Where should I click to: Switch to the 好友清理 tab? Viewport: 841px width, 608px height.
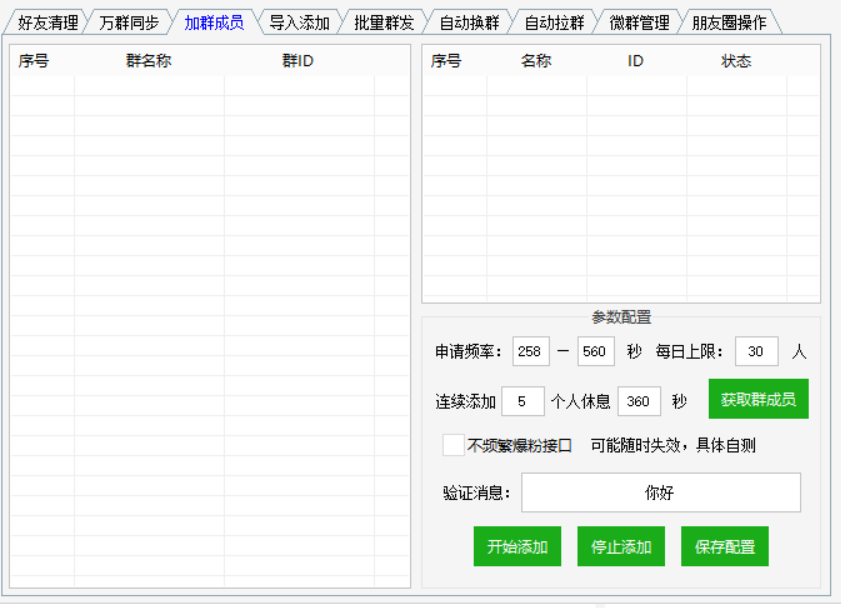[x=47, y=23]
